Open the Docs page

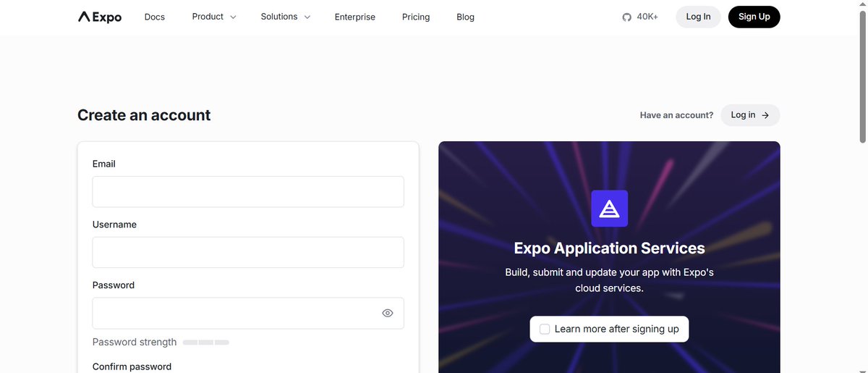click(x=155, y=17)
